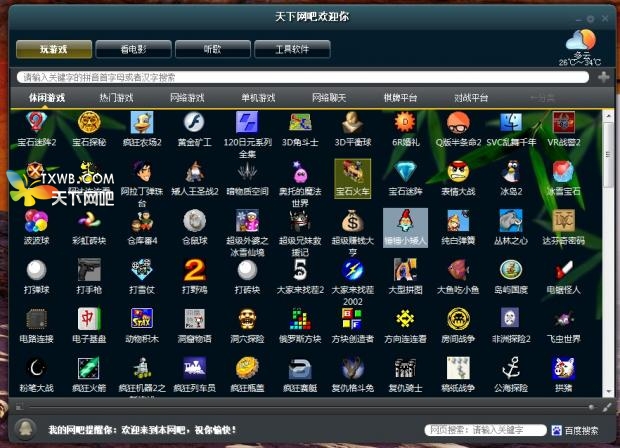Open the 工具软件 tab
The width and height of the screenshot is (620, 448).
pos(292,49)
